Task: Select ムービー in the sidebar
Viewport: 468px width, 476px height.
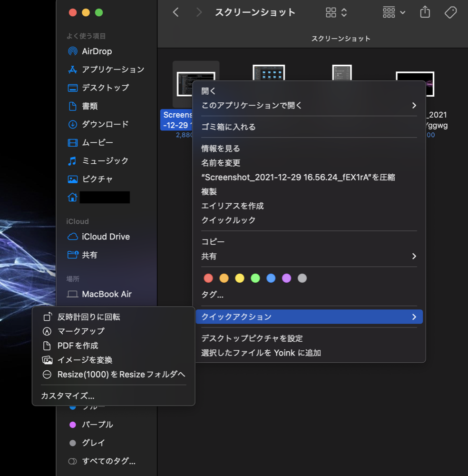Action: pos(90,142)
